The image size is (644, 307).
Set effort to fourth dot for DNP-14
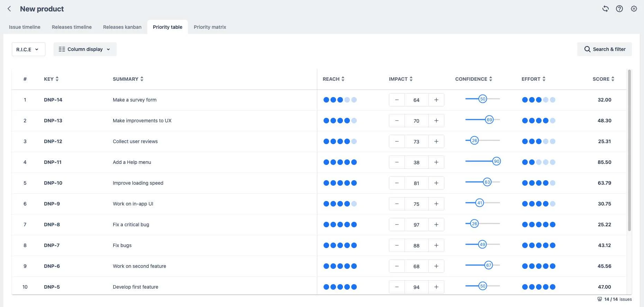pyautogui.click(x=546, y=100)
